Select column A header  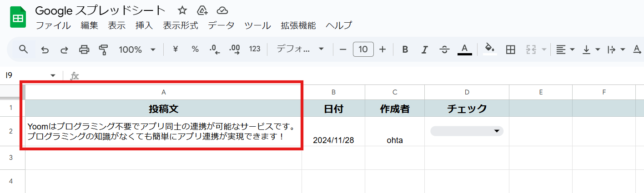(164, 92)
